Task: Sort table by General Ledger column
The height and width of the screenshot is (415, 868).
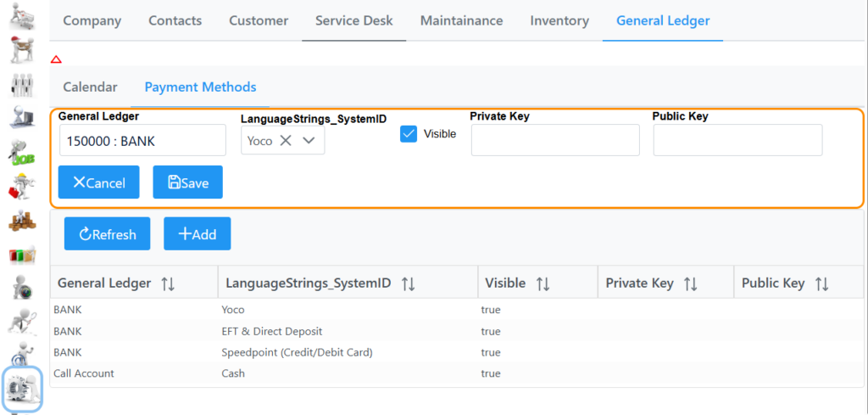Action: [167, 283]
